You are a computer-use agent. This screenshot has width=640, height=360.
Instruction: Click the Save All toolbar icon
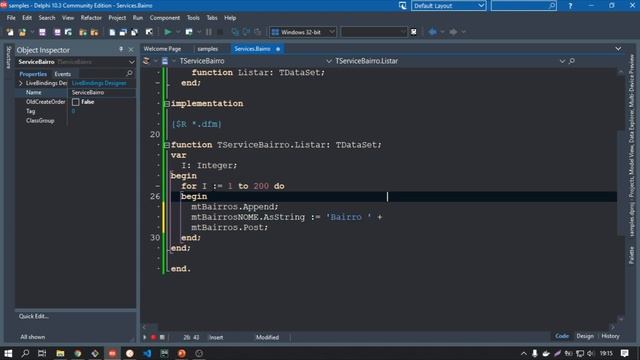tap(57, 32)
